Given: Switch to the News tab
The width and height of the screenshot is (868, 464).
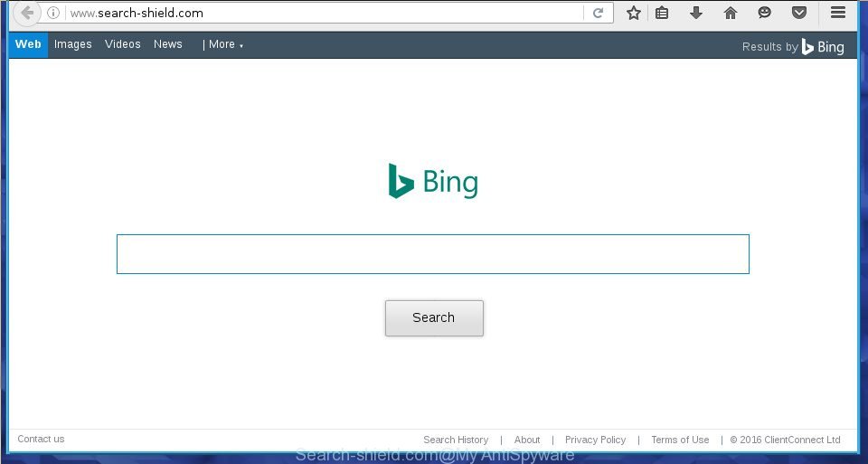Looking at the screenshot, I should pos(168,44).
